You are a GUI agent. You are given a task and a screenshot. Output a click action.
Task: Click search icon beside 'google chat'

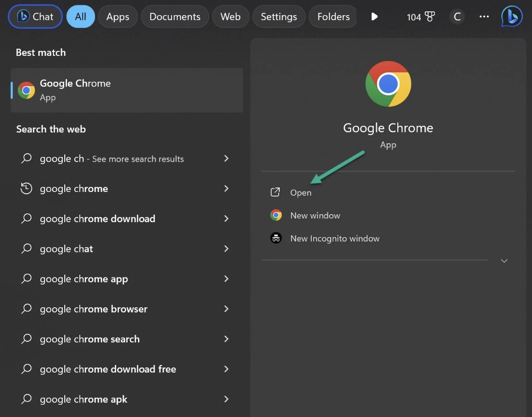tap(26, 249)
